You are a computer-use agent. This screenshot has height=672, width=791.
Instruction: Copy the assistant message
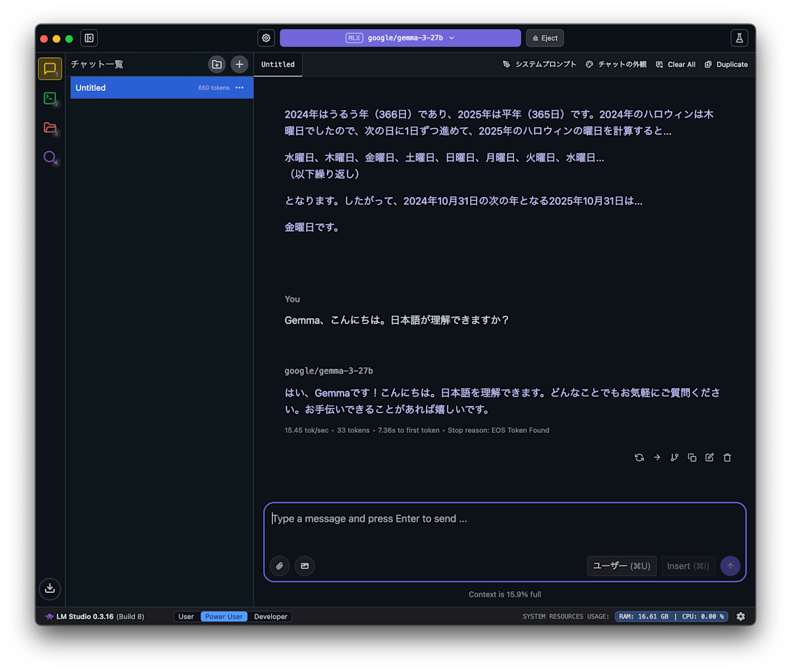(x=692, y=457)
